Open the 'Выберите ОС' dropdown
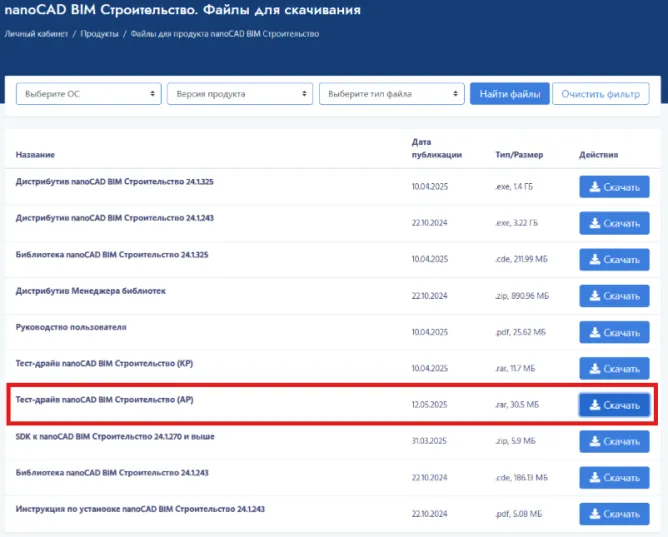The image size is (668, 537). click(89, 94)
